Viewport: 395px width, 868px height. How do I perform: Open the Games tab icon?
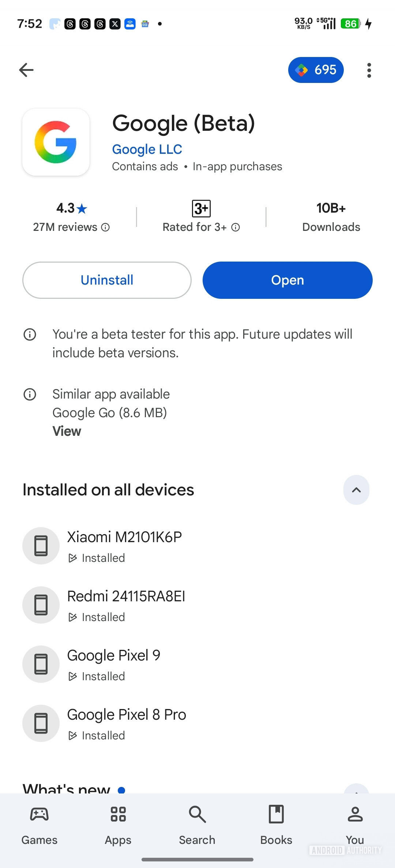(x=39, y=814)
